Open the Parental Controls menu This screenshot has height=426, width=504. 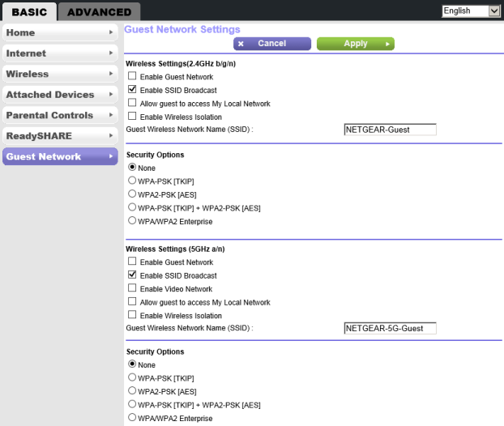tap(60, 115)
